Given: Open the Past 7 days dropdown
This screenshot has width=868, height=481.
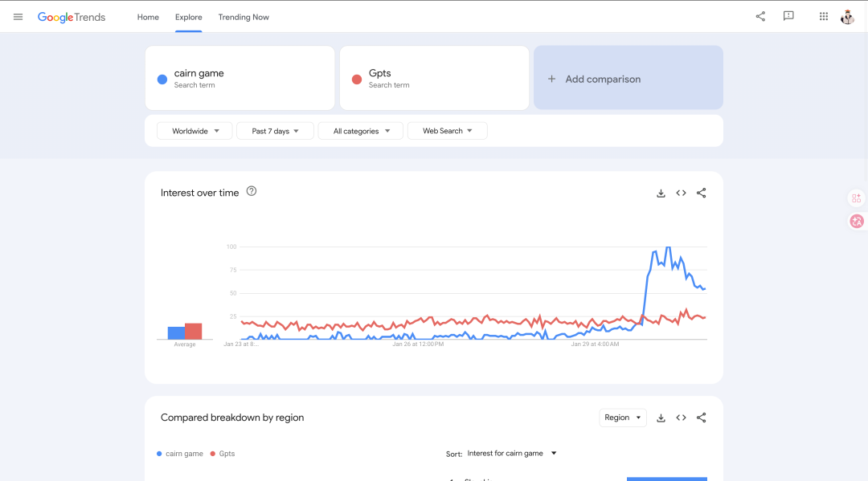Looking at the screenshot, I should click(x=275, y=131).
